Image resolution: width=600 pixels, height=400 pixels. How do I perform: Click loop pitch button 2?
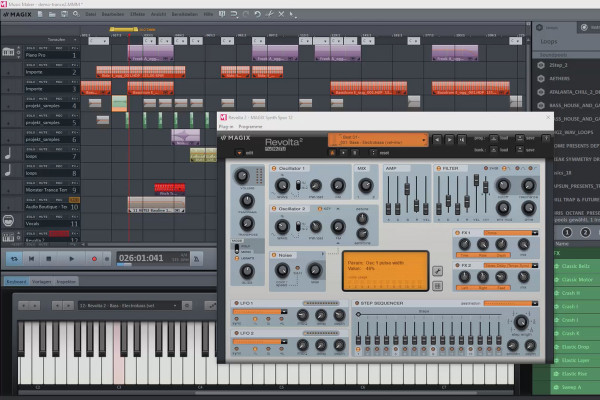[585, 232]
